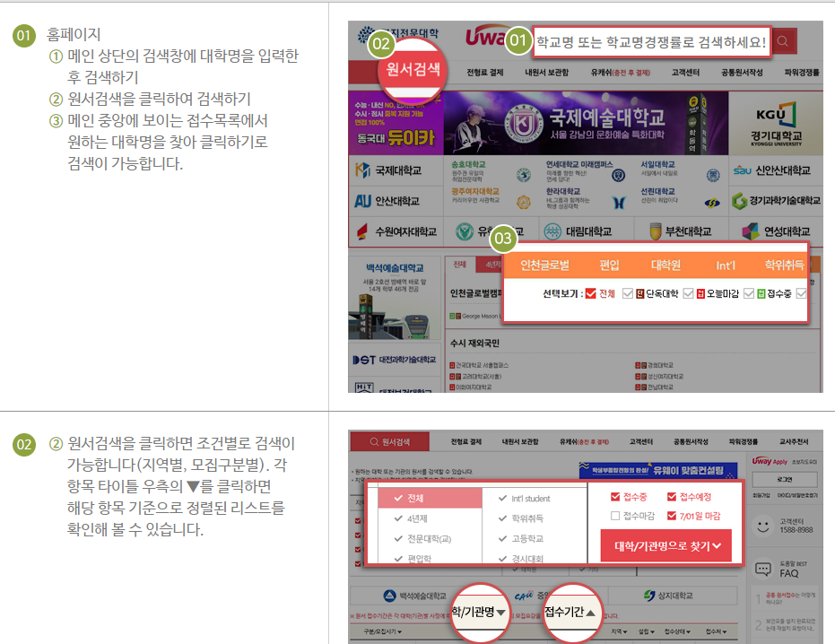
Task: Open DST 대전과학기술대학교 logo link
Action: point(394,360)
